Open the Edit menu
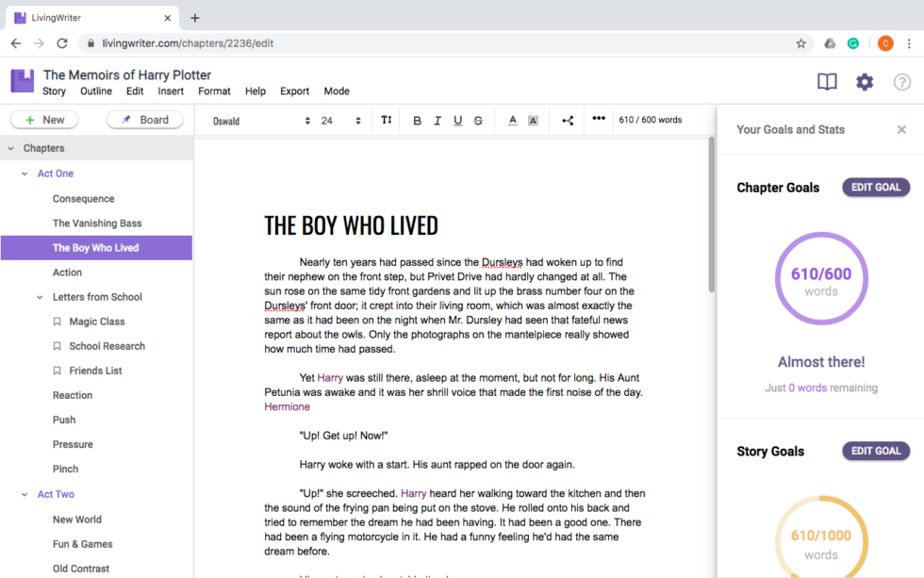924x578 pixels. [x=134, y=91]
